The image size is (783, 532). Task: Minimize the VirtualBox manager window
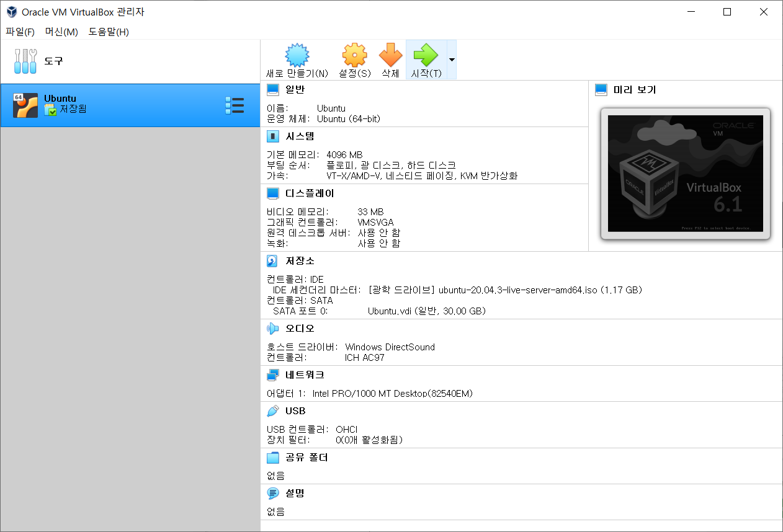(690, 12)
